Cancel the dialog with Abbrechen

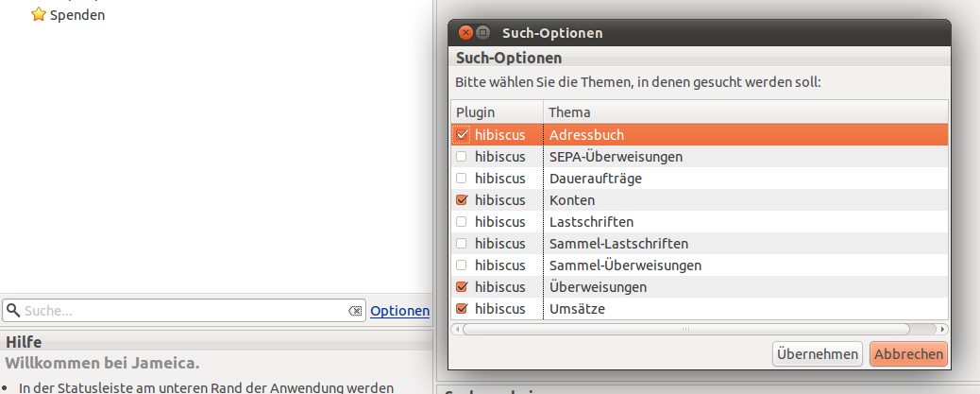click(x=909, y=354)
